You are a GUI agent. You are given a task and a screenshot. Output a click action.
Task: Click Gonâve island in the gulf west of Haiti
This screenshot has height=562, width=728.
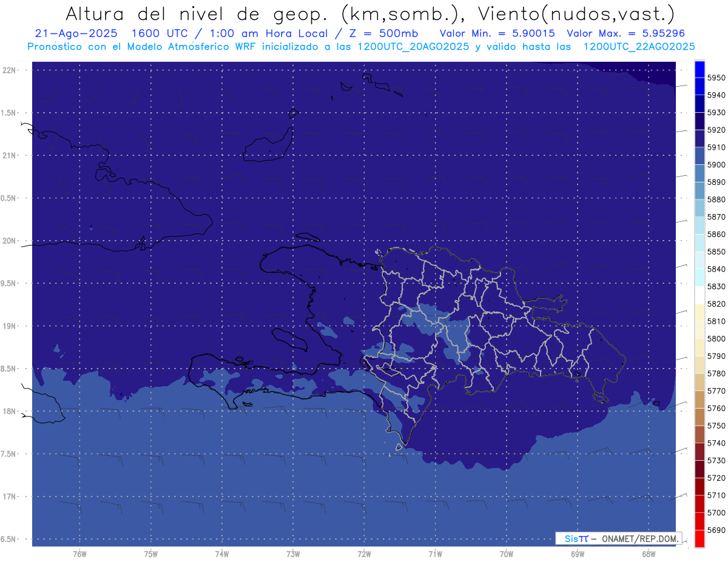coord(291,340)
